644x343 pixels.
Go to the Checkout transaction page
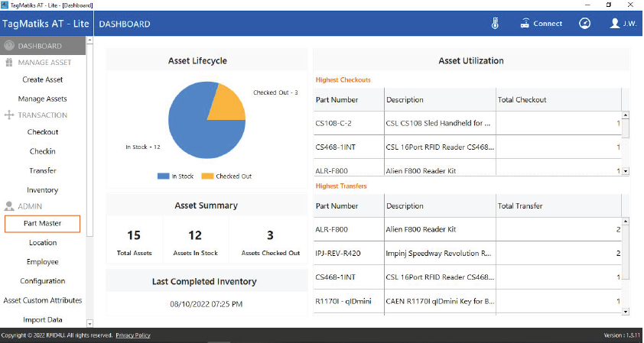click(43, 132)
